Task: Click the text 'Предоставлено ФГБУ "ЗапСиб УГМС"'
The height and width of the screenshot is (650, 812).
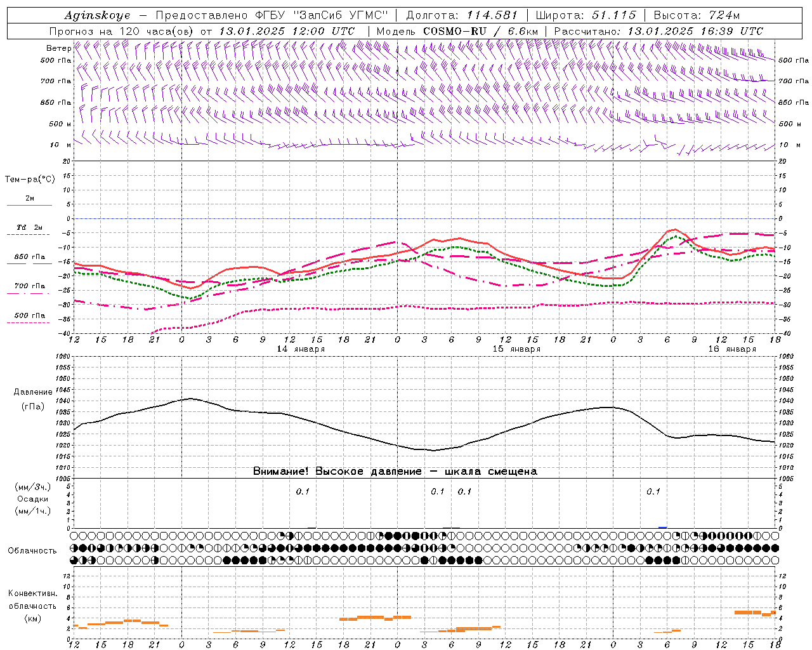Action: tap(272, 15)
